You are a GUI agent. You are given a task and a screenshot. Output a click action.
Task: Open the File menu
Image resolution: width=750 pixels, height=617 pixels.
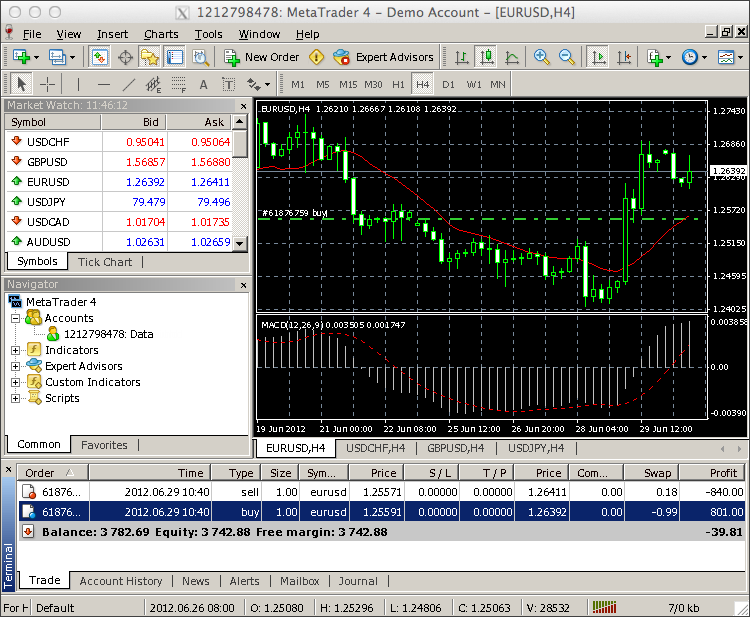click(32, 34)
